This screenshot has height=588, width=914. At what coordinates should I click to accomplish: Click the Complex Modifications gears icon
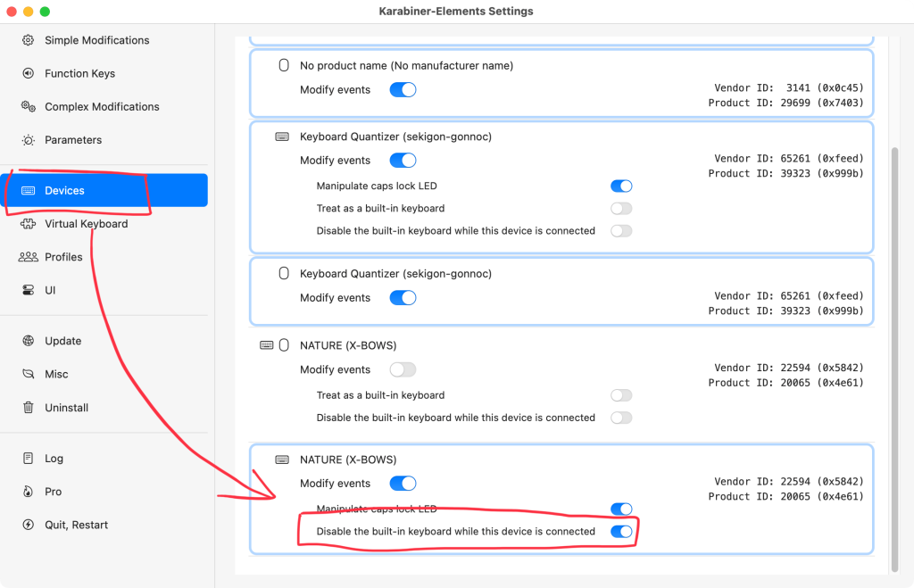coord(28,107)
